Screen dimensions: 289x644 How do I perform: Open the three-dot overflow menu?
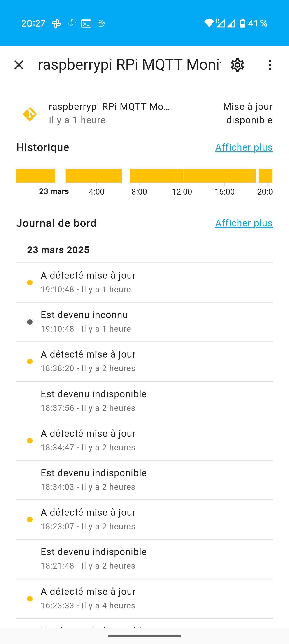[270, 65]
